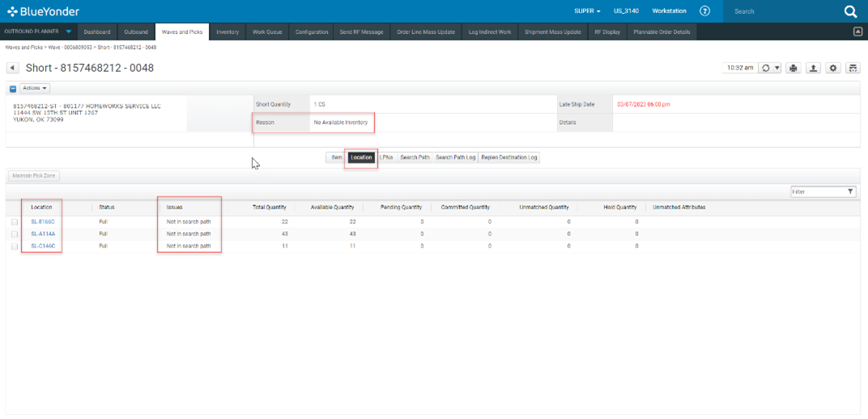Tick the checkbox for row SL-E166C
The width and height of the screenshot is (868, 419).
pyautogui.click(x=15, y=222)
